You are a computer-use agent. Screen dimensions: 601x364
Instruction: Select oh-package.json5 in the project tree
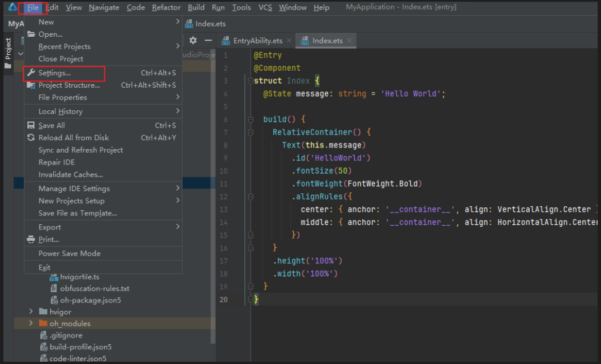tap(91, 301)
